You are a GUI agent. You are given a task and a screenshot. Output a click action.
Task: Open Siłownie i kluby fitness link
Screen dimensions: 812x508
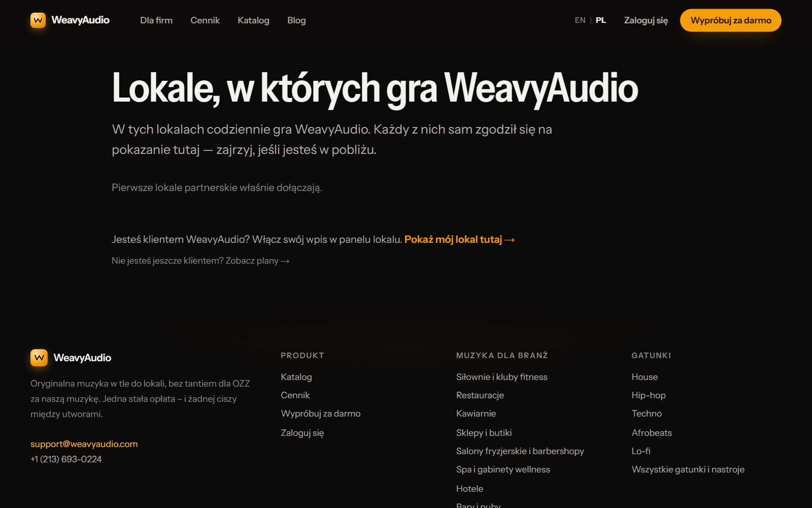(502, 377)
